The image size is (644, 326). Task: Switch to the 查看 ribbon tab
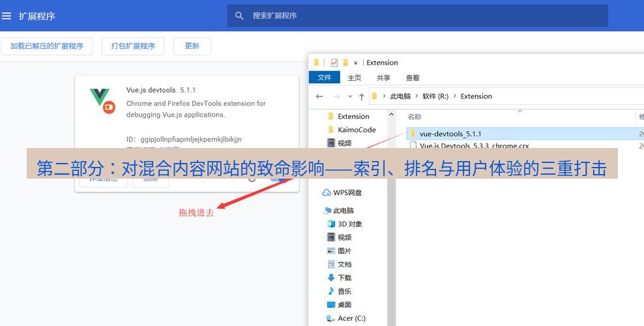coord(413,78)
